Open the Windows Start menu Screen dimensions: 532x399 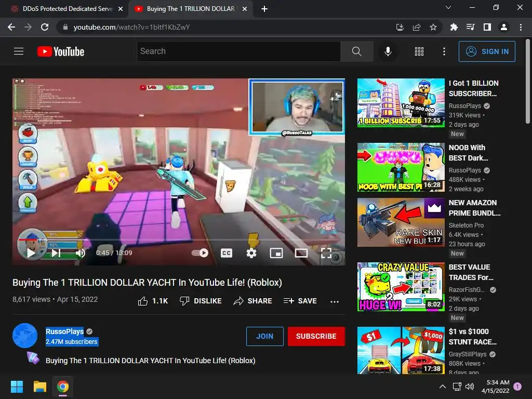coord(17,387)
